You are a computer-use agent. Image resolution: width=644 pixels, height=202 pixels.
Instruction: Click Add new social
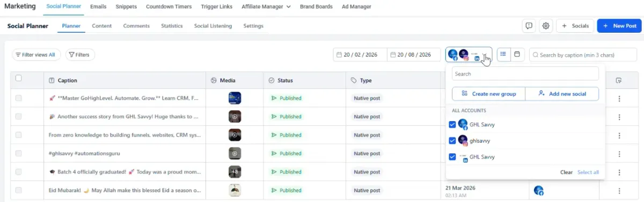click(x=562, y=94)
